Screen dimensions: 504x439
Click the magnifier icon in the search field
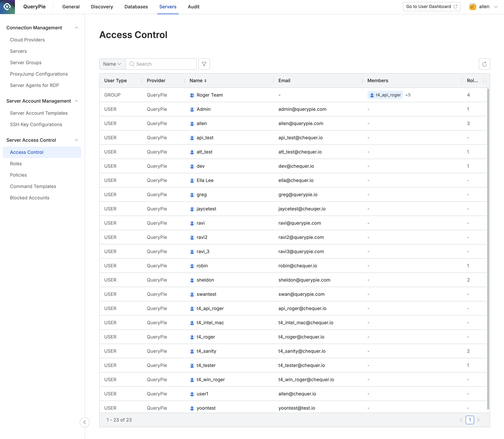[132, 64]
